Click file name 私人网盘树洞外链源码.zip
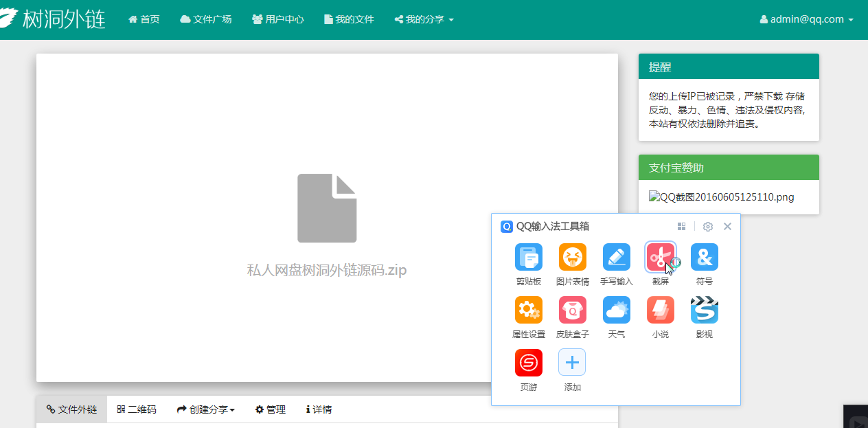Image resolution: width=868 pixels, height=428 pixels. click(327, 270)
